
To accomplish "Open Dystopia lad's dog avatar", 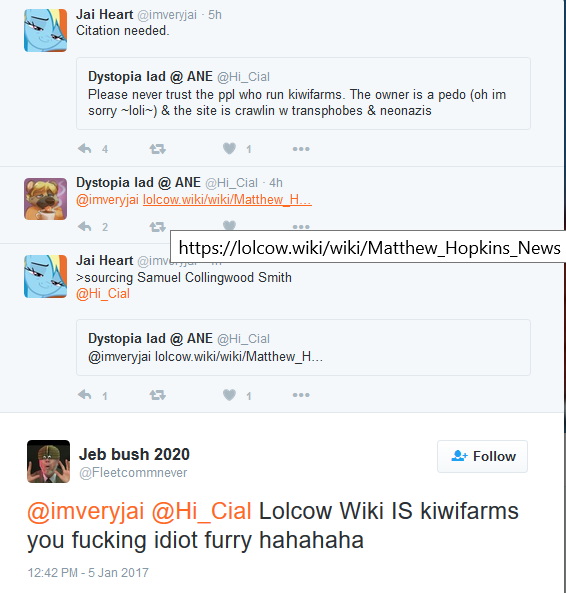I will (45, 199).
